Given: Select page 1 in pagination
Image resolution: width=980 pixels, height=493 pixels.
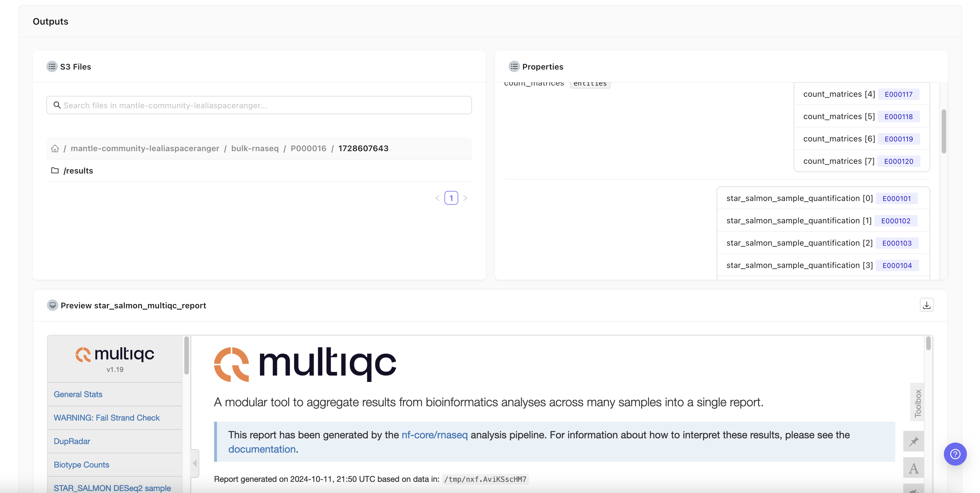Looking at the screenshot, I should [x=451, y=198].
